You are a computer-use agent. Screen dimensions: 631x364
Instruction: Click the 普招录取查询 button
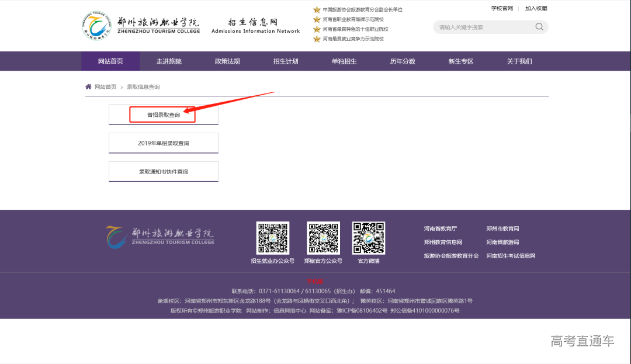click(163, 115)
